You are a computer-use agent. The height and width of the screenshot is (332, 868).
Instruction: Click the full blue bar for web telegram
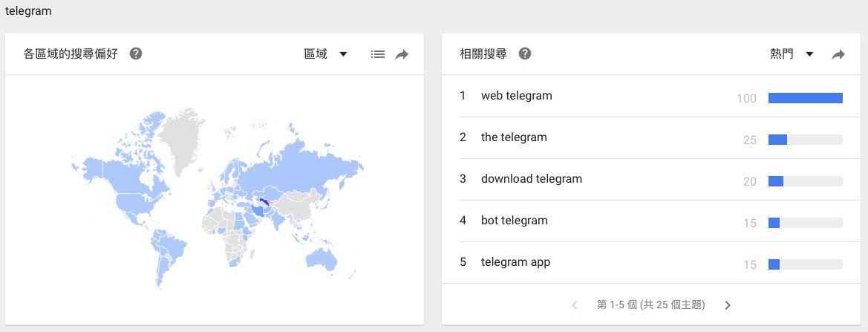point(806,98)
